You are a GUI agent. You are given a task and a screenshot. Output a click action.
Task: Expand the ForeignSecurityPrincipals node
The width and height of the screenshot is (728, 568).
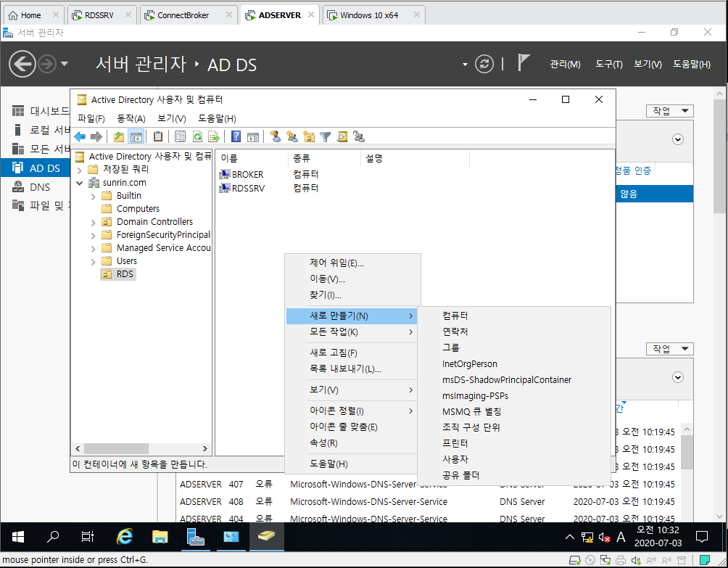(94, 236)
